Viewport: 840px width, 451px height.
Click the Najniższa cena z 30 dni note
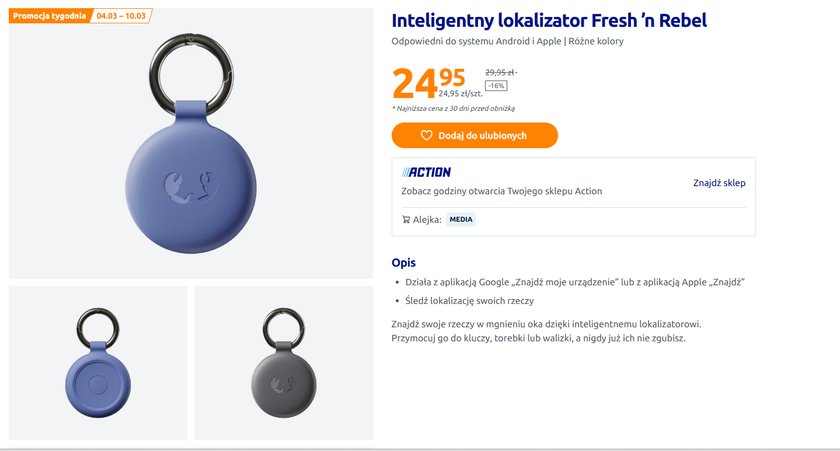453,108
